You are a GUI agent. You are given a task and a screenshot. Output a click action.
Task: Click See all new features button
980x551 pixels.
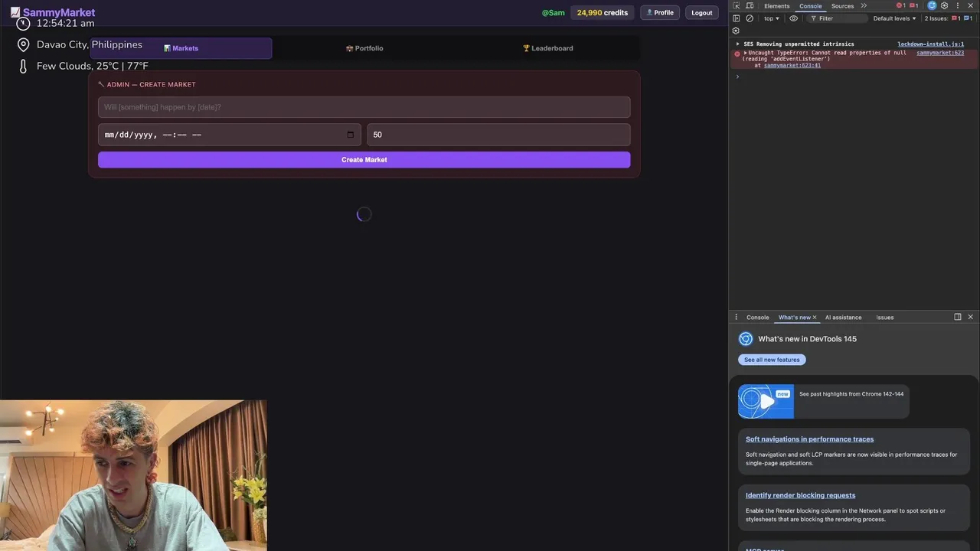[x=772, y=360]
